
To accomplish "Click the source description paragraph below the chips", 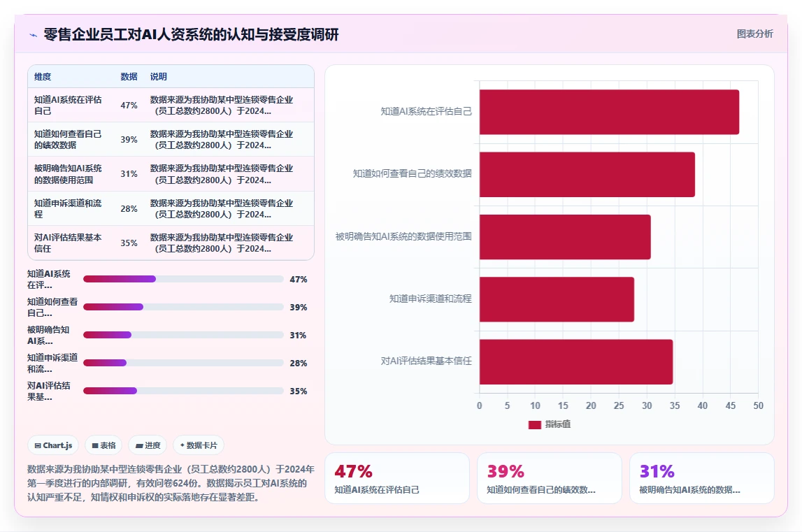I will coord(171,483).
